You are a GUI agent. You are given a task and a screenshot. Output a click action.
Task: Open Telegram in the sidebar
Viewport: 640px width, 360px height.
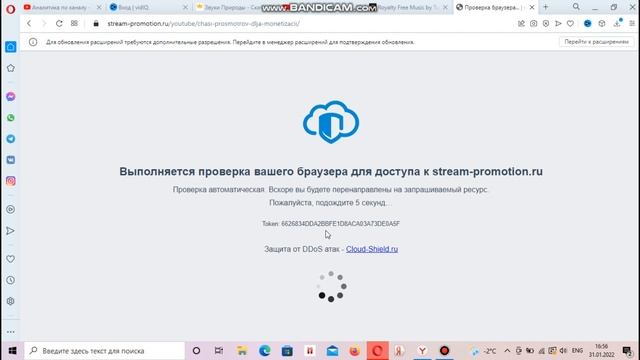pyautogui.click(x=11, y=139)
